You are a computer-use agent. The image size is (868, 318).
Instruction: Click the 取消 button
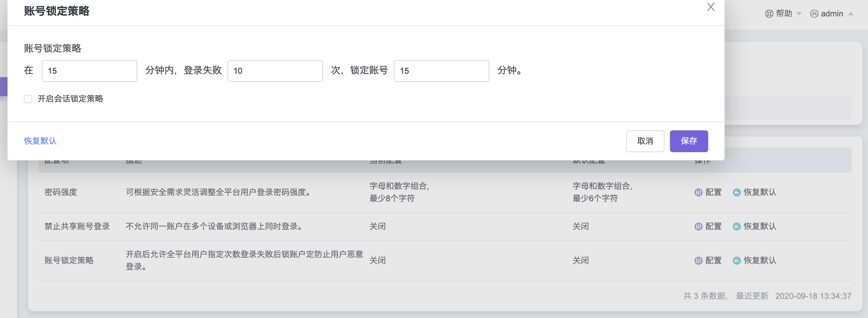pyautogui.click(x=645, y=141)
